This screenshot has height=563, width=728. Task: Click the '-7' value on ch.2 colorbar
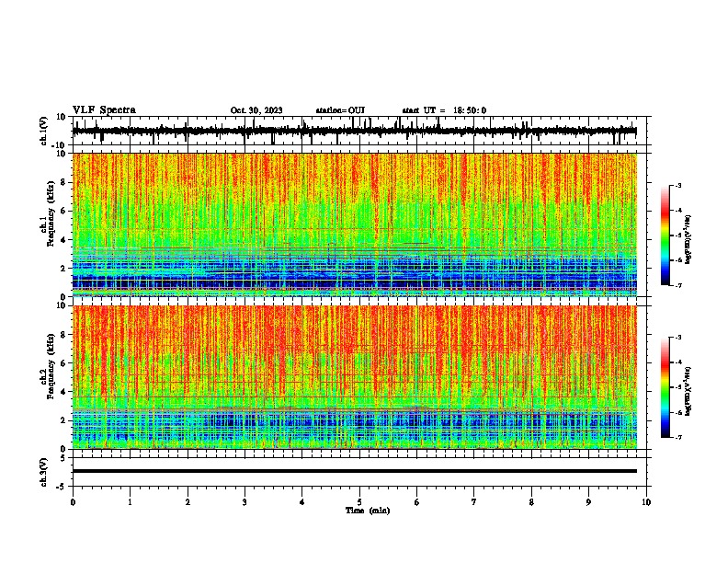click(x=678, y=437)
